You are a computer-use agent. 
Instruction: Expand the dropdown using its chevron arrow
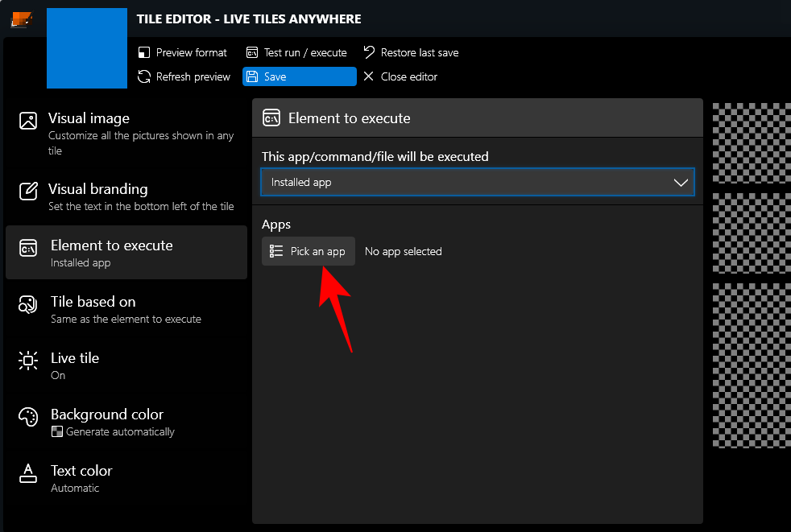click(x=681, y=183)
